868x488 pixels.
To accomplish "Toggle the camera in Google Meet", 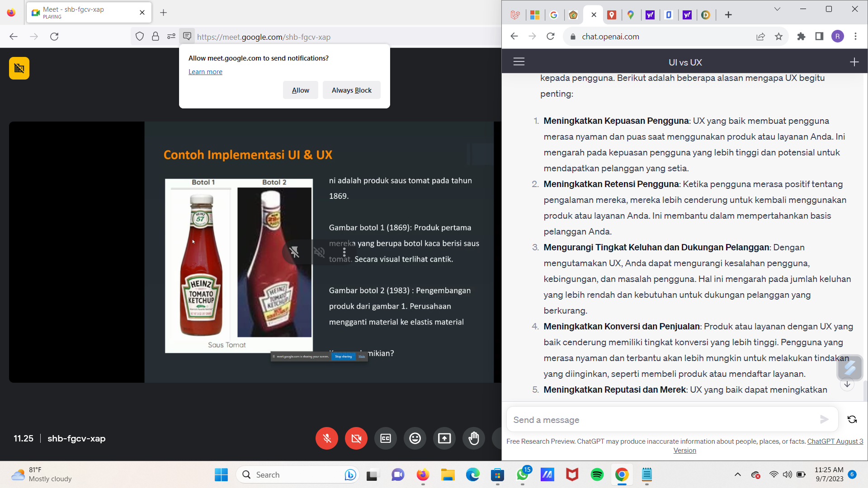I will pos(356,438).
